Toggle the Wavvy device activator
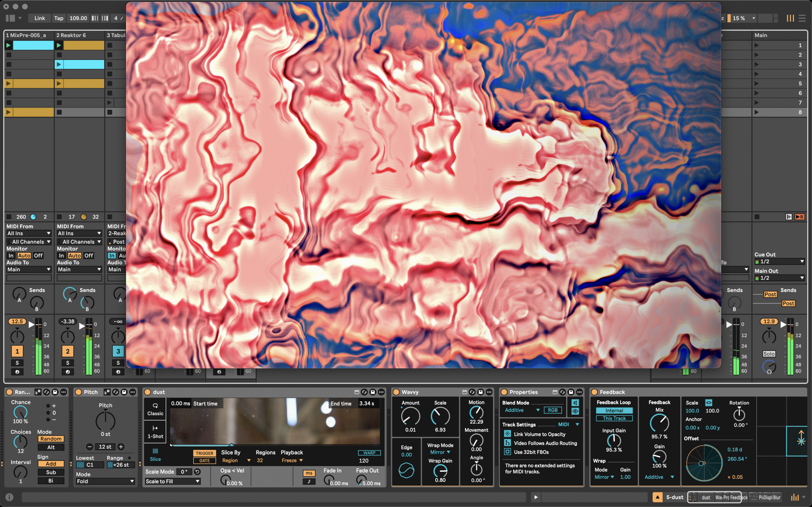The height and width of the screenshot is (507, 812). [x=396, y=392]
